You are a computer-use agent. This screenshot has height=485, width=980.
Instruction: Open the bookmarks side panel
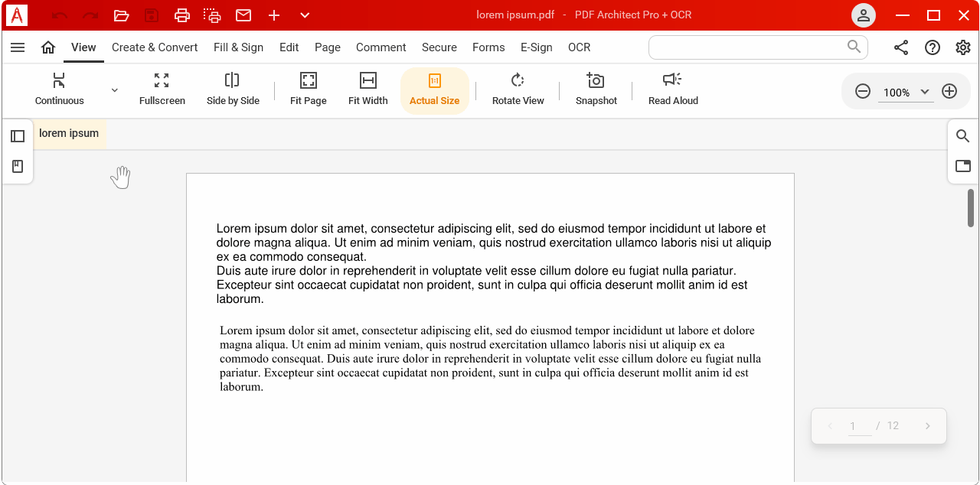pyautogui.click(x=18, y=166)
